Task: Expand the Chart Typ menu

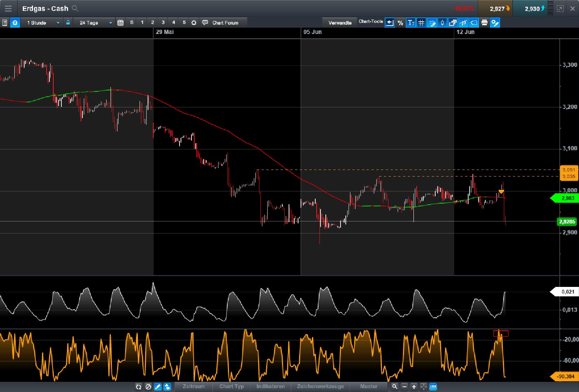Action: [x=231, y=387]
